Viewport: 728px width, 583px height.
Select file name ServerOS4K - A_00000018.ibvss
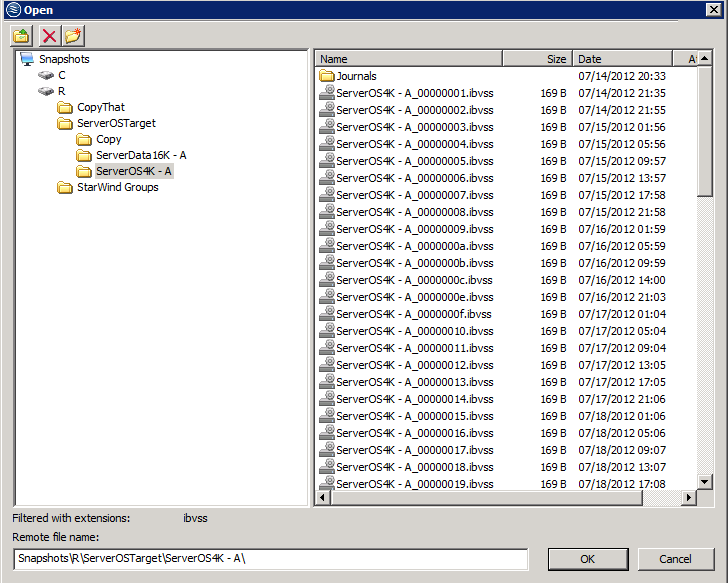coord(415,467)
